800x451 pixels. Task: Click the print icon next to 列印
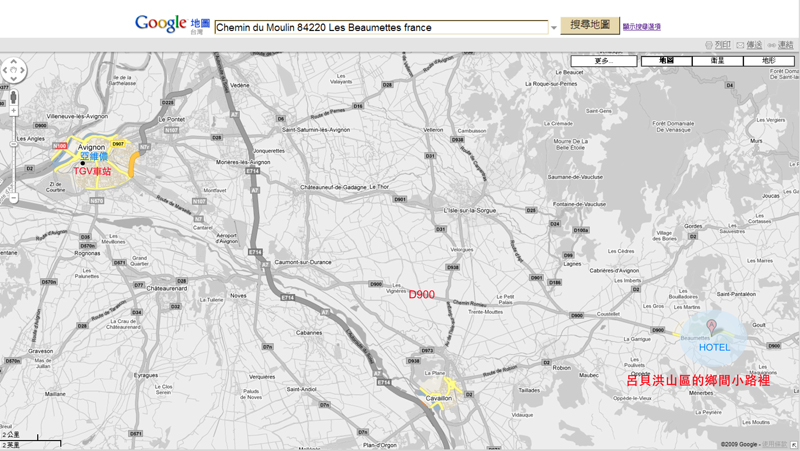[709, 45]
